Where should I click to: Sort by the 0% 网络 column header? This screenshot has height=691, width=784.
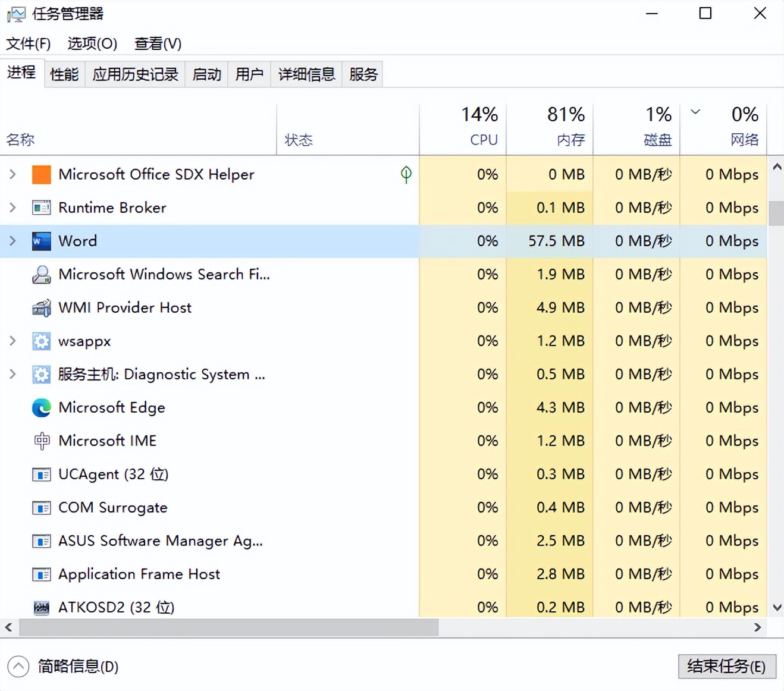pyautogui.click(x=723, y=130)
